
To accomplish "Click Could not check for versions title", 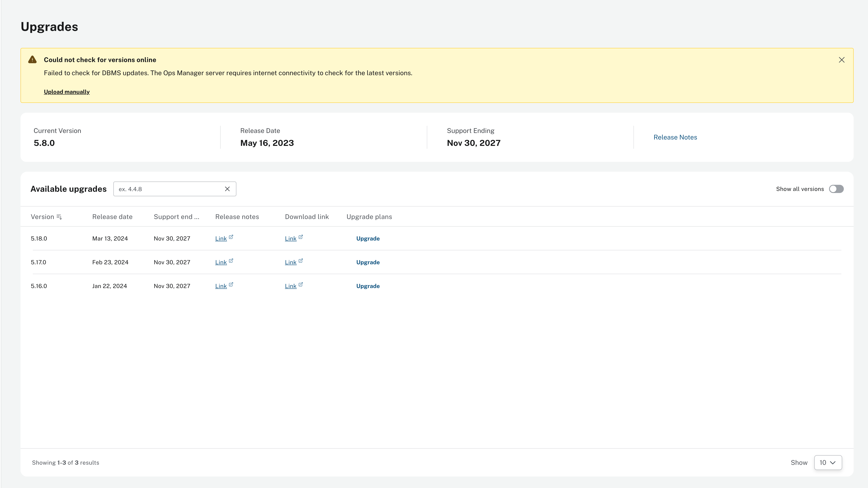I will coord(100,60).
